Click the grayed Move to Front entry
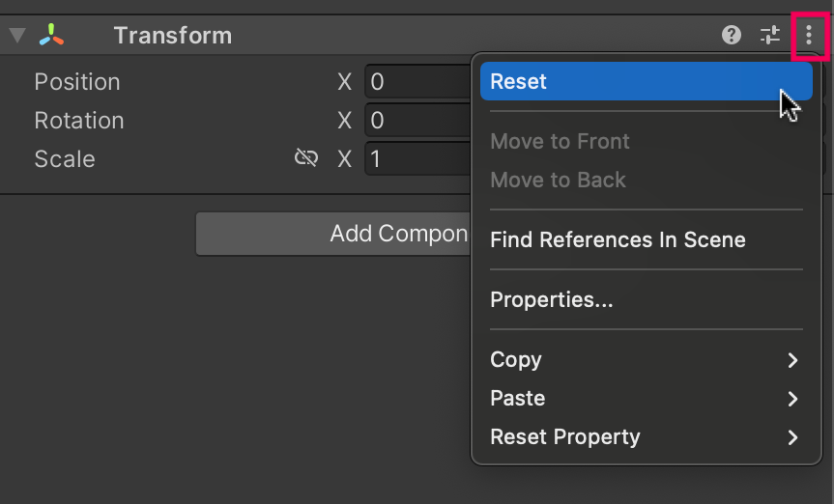This screenshot has width=834, height=504. tap(560, 141)
